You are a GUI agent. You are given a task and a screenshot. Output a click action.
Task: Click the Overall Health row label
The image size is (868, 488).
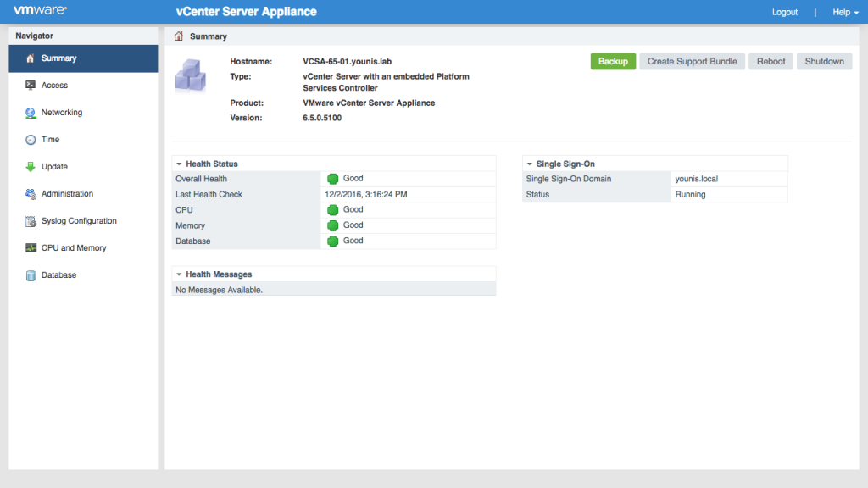pyautogui.click(x=202, y=179)
